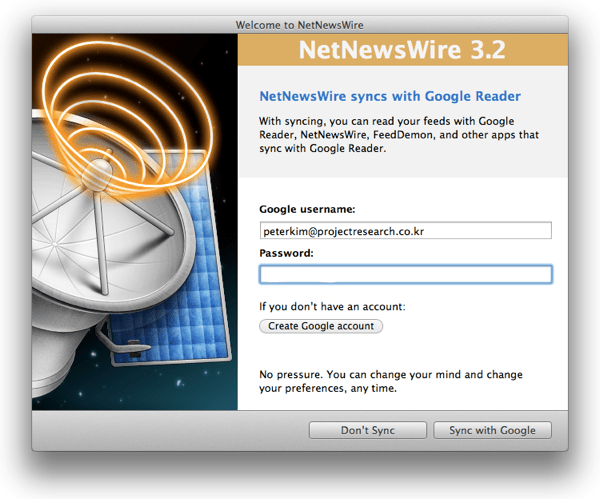Click into the empty Password field
600x499 pixels.
pyautogui.click(x=405, y=274)
